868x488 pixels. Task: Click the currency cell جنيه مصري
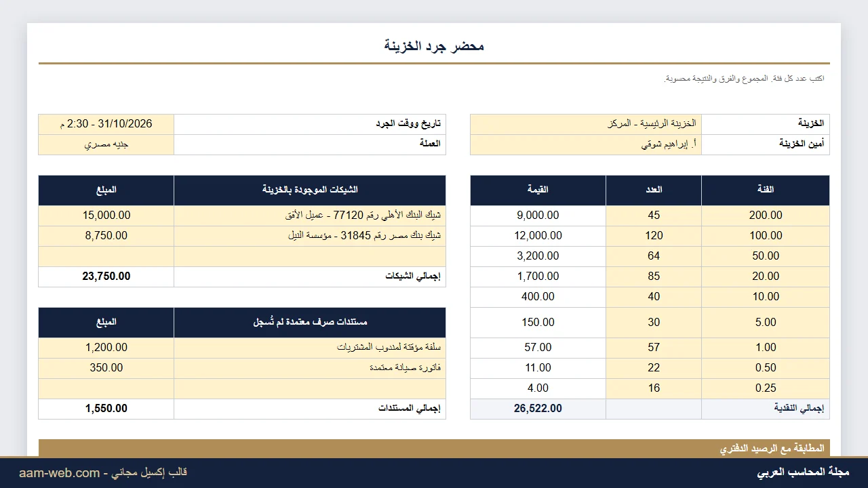tap(106, 144)
